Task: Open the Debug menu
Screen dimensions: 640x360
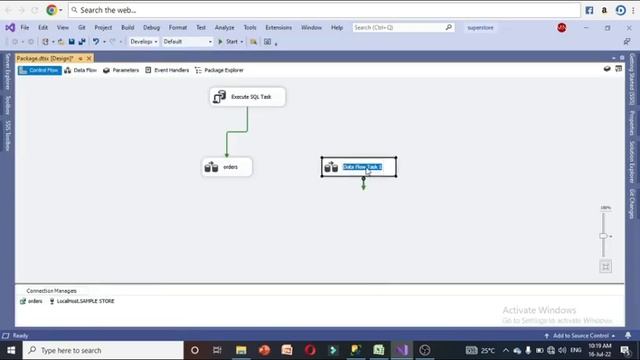Action: pos(151,27)
